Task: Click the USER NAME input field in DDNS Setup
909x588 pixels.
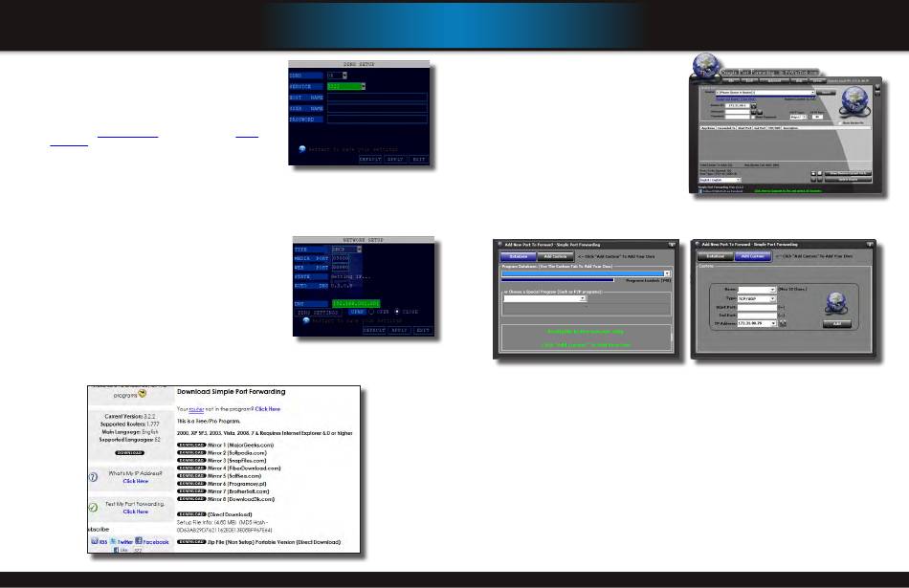Action: [377, 108]
